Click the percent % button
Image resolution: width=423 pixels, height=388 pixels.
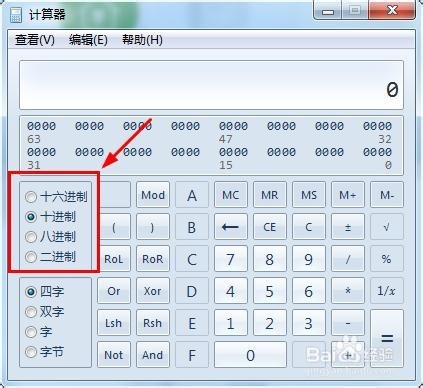[x=387, y=259]
